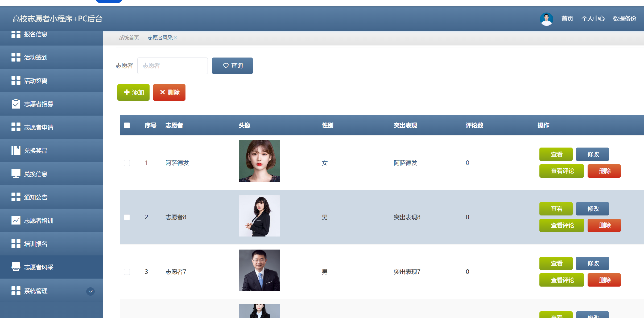Click the grid icon beside 培训报名

pos(16,243)
